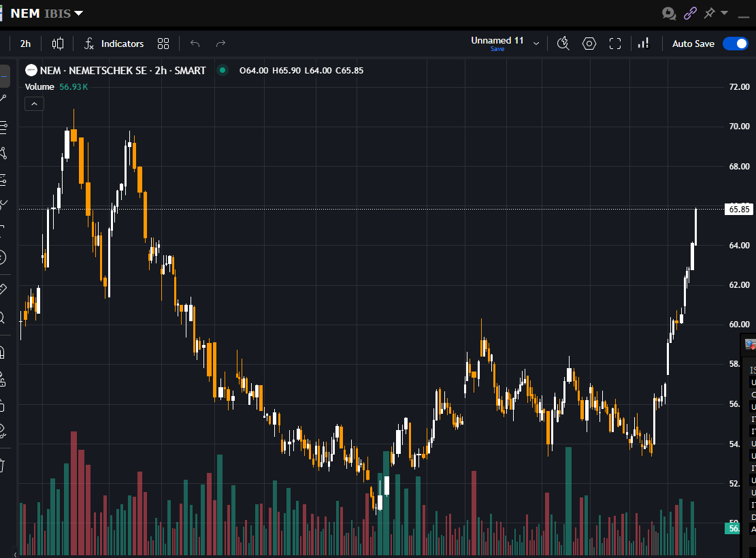Redo the last chart action
The height and width of the screenshot is (558, 756).
click(220, 44)
